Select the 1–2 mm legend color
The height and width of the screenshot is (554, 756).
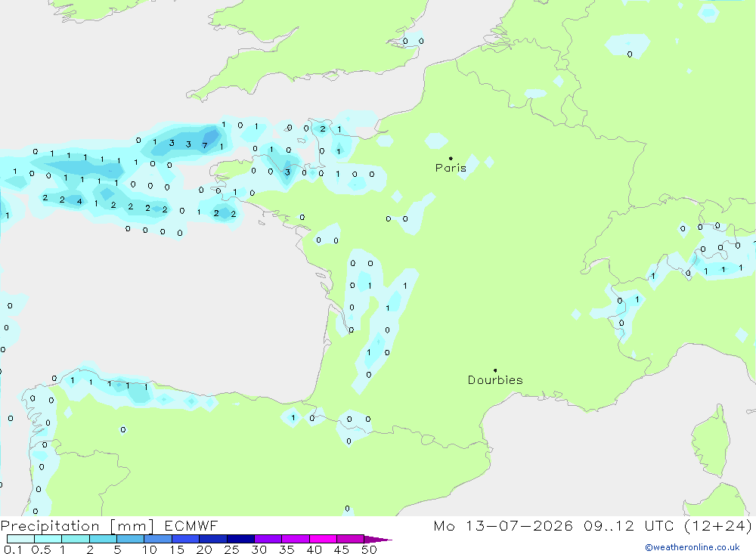75,539
